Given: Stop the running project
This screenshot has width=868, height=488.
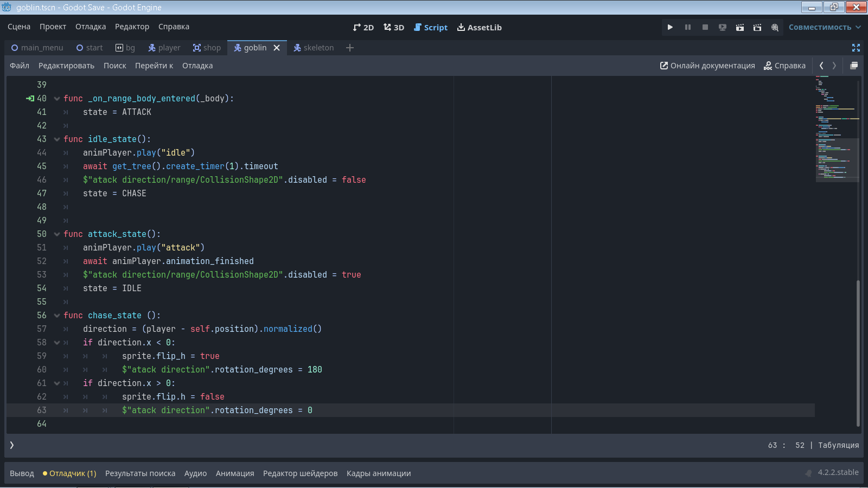Looking at the screenshot, I should point(705,27).
